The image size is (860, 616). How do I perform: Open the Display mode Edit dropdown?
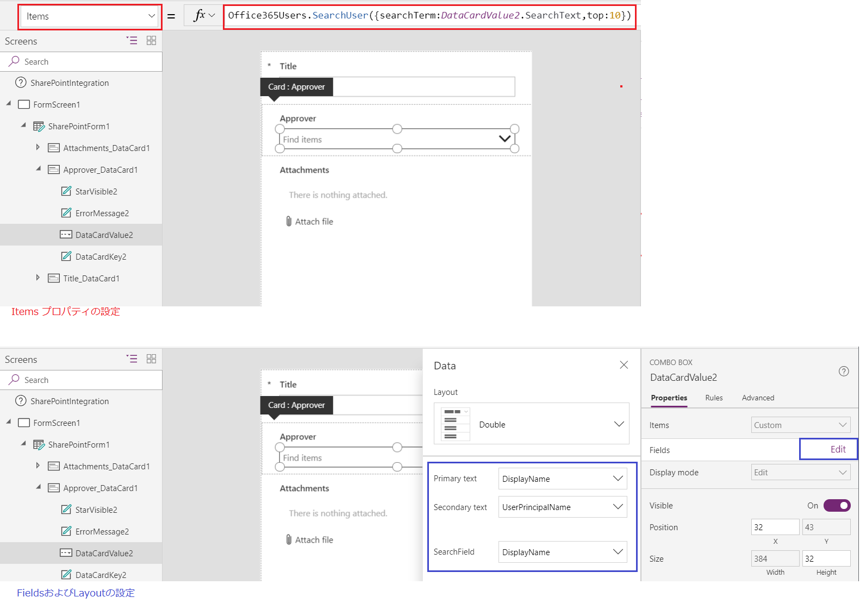801,472
